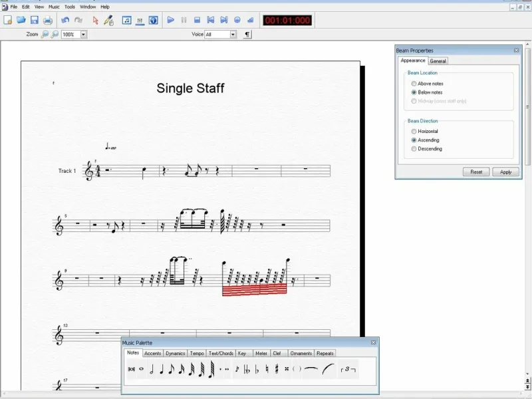Select the double flat symbol

pos(247,369)
